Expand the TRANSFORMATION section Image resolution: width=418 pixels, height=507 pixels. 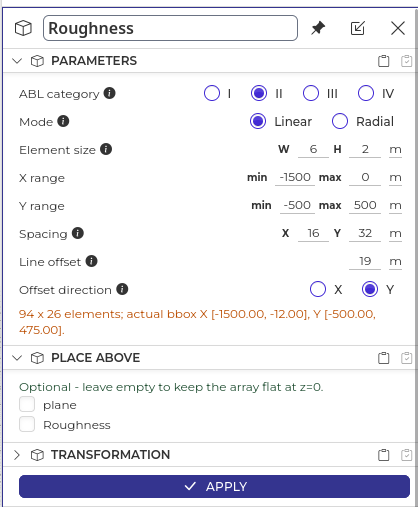pyautogui.click(x=17, y=455)
